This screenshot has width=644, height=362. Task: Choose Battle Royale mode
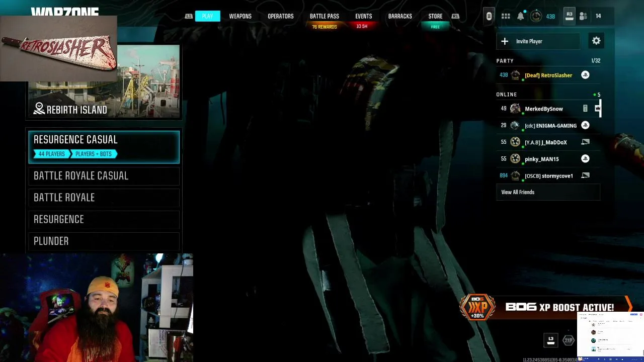pos(104,198)
